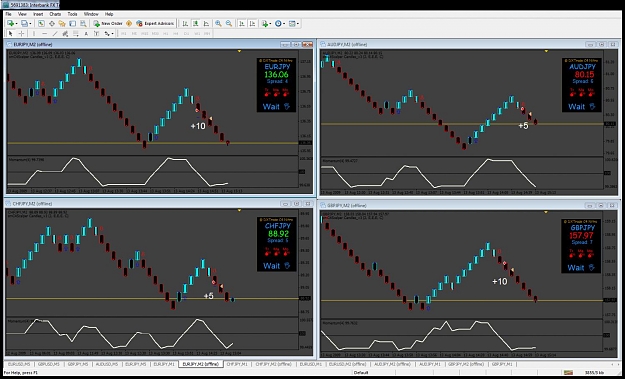625x379 pixels.
Task: Switch chart to candlesticks mode
Action: pos(196,24)
